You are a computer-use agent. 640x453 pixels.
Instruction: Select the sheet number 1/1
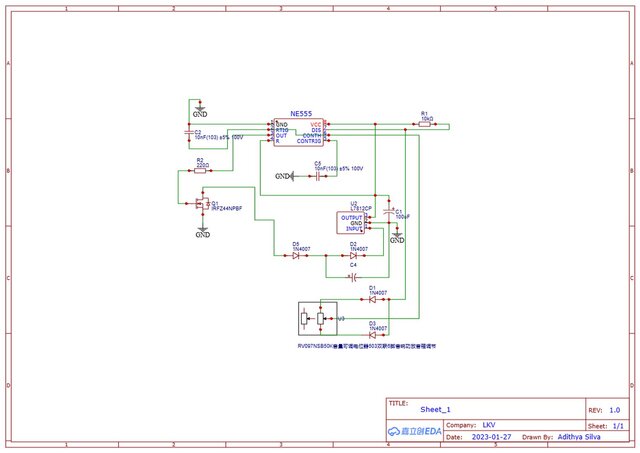(x=618, y=426)
